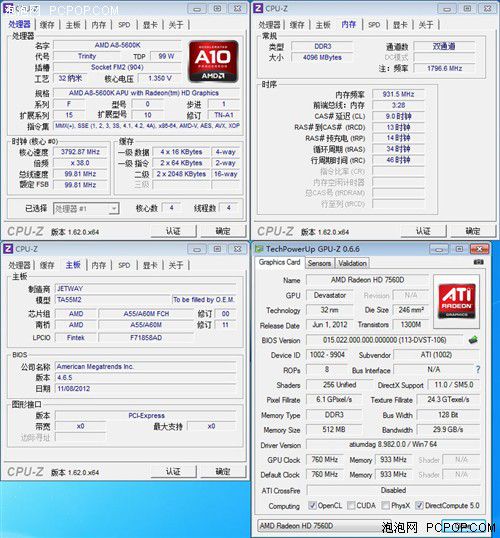500x538 pixels.
Task: Click the F71858AD LPCIO value
Action: pyautogui.click(x=146, y=338)
